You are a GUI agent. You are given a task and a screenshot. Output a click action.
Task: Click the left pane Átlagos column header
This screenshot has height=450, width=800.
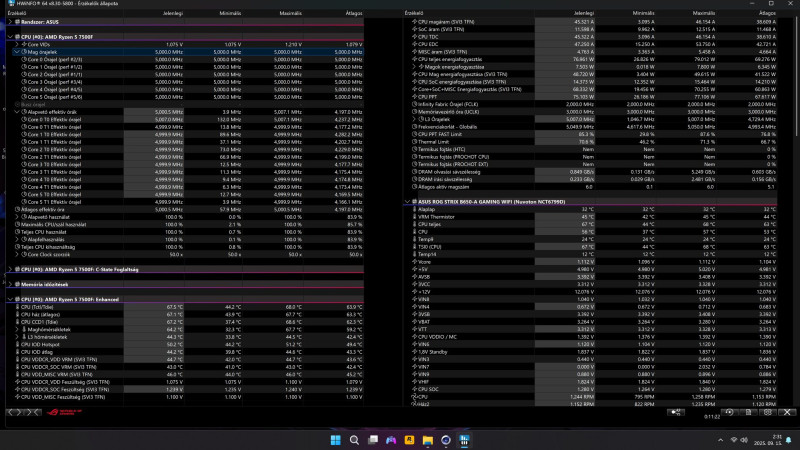354,13
